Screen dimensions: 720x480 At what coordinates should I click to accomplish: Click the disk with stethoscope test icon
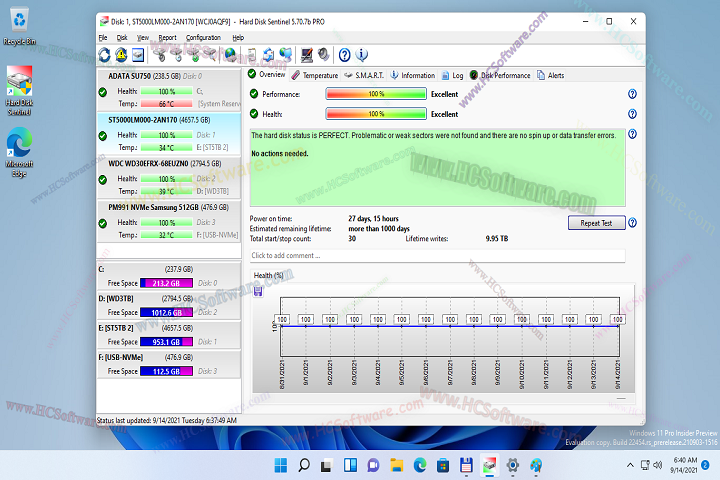point(159,55)
